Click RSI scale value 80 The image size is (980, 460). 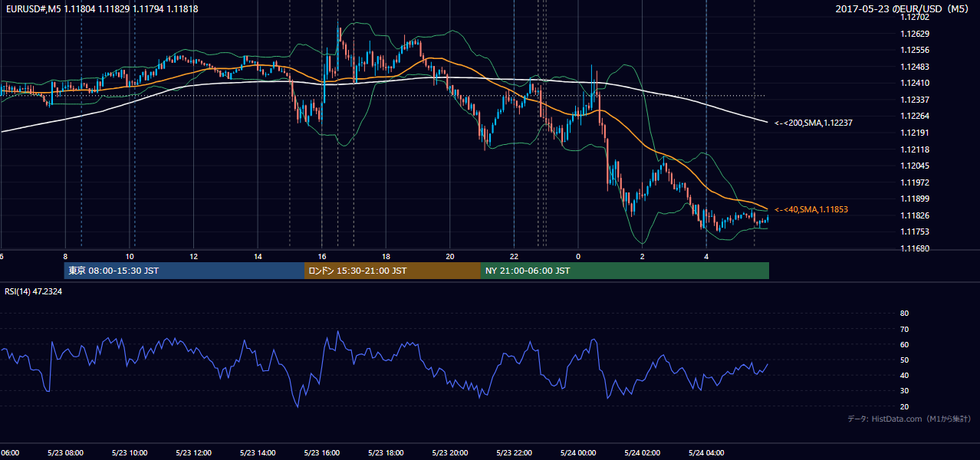click(904, 314)
